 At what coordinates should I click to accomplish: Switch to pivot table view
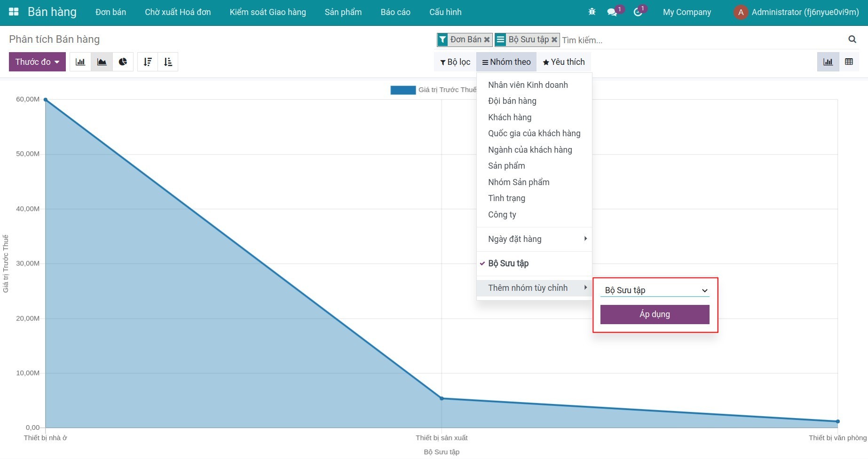tap(849, 62)
